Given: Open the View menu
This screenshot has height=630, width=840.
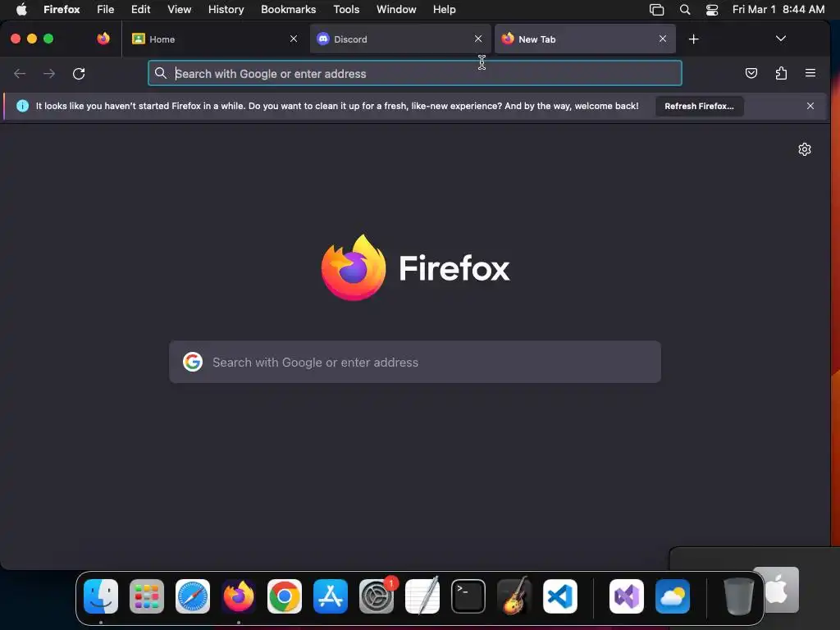Looking at the screenshot, I should [x=180, y=9].
